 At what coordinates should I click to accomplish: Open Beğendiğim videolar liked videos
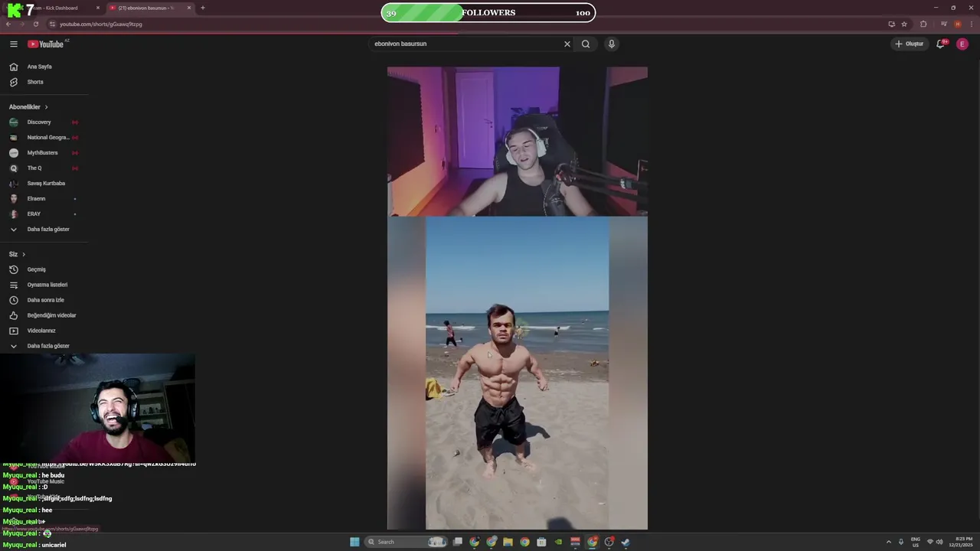click(x=51, y=315)
